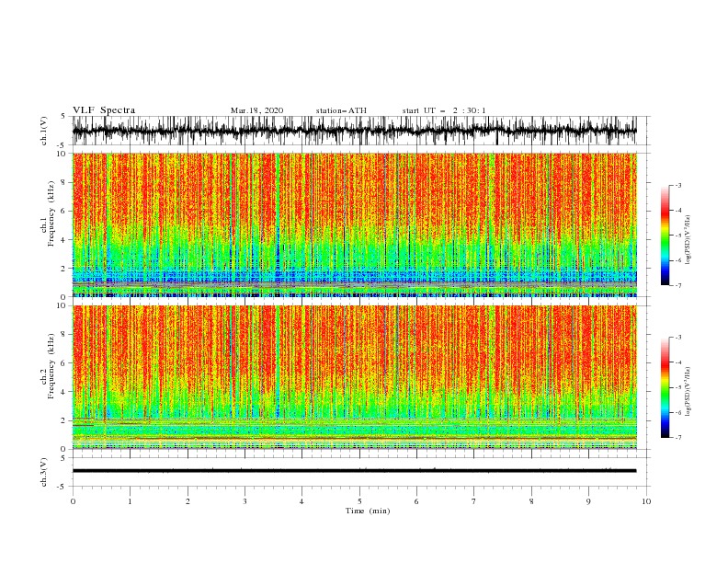Click the "Time (min)" axis label

[x=368, y=511]
